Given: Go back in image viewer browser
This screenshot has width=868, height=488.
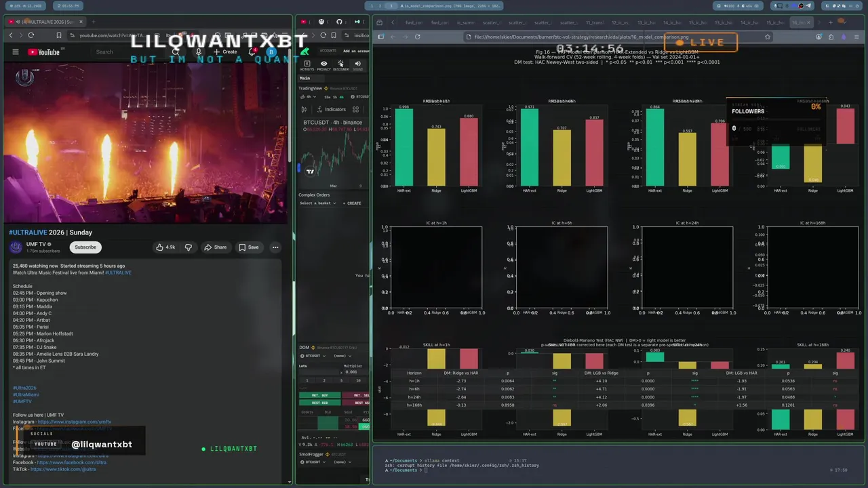Looking at the screenshot, I should 393,37.
